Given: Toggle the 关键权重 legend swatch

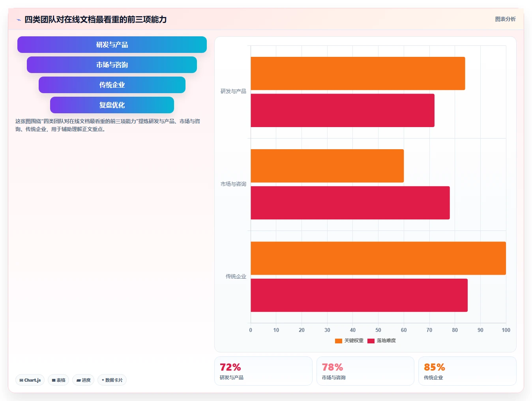Looking at the screenshot, I should 338,341.
